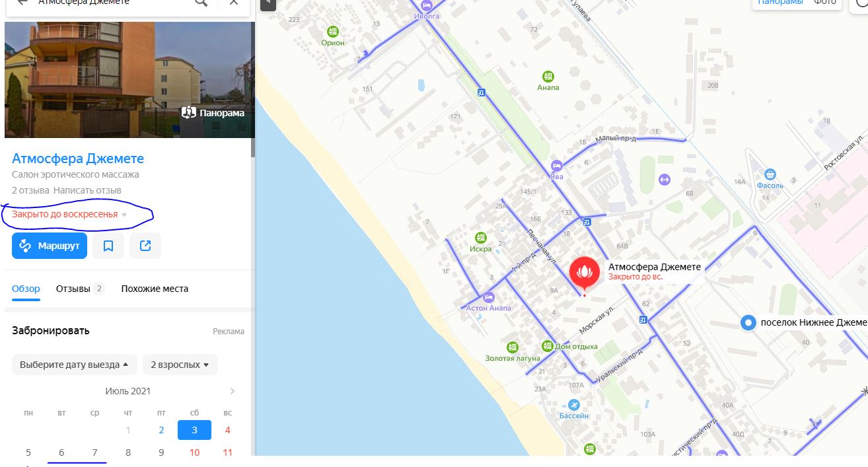Click the Орион hotel map icon

click(333, 31)
